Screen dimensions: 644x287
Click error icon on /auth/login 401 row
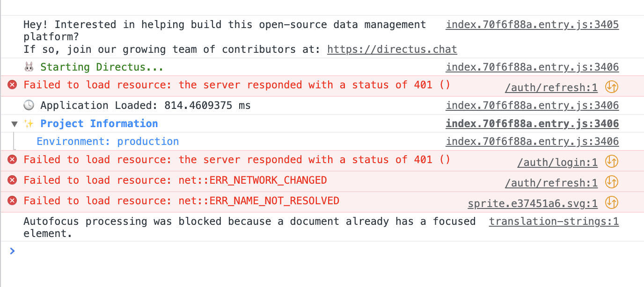[x=13, y=160]
